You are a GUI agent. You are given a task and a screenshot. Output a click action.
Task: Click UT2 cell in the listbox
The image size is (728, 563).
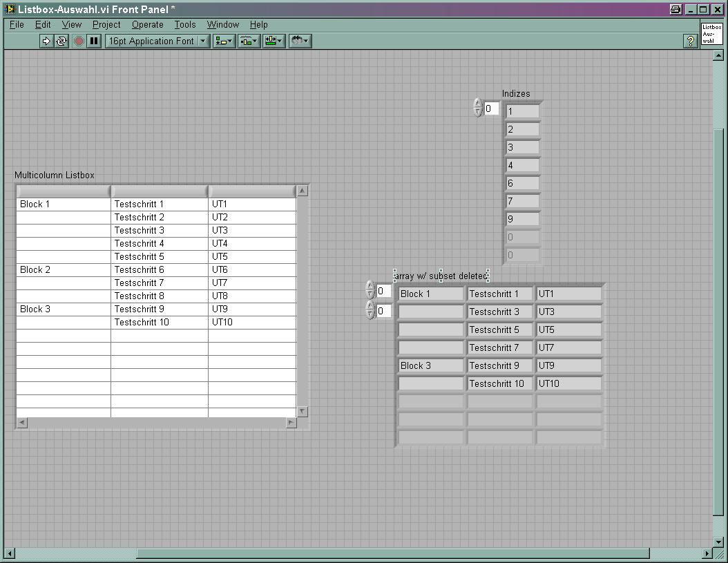coord(252,217)
